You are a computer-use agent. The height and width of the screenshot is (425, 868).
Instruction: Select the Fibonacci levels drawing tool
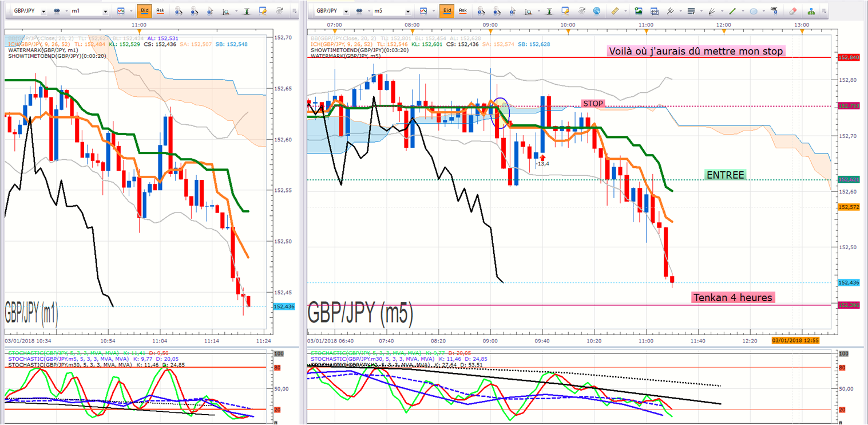[691, 11]
